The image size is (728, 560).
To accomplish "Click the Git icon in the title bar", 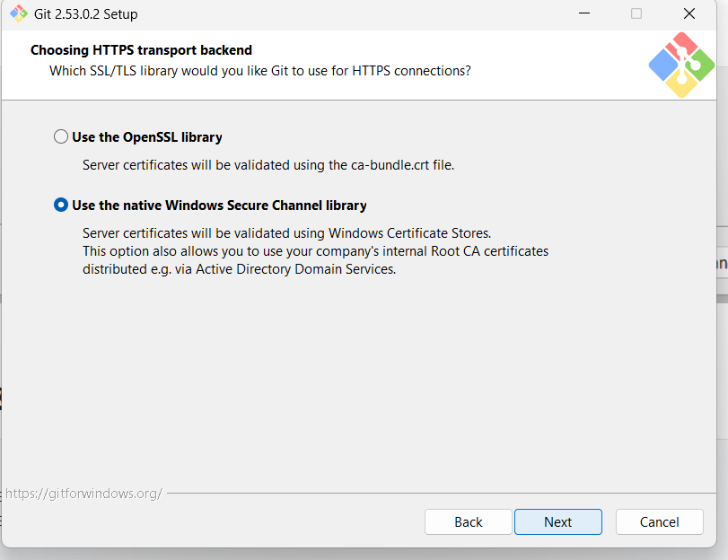I will (19, 14).
